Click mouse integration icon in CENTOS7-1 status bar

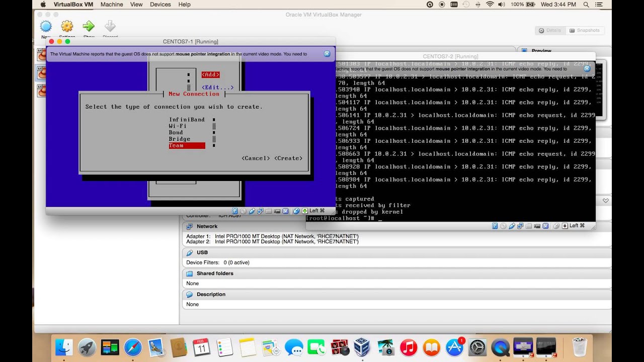[x=297, y=211]
